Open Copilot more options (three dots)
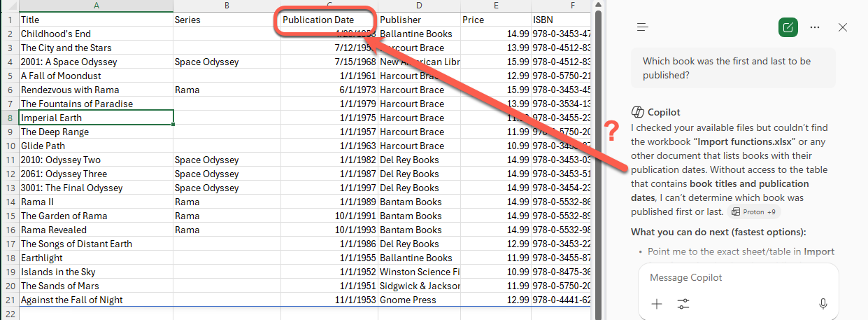 click(x=815, y=27)
